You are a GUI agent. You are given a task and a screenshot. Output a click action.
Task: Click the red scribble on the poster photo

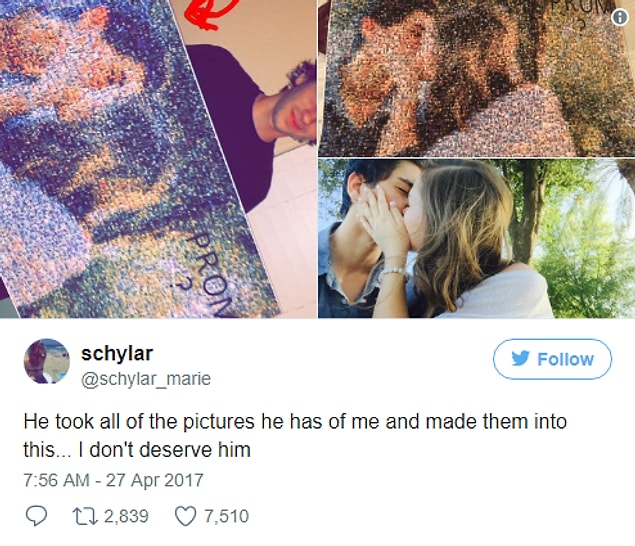point(210,14)
